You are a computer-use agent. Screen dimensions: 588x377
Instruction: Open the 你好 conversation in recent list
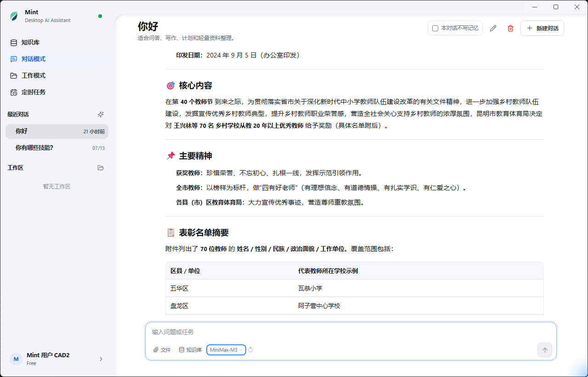coord(57,131)
